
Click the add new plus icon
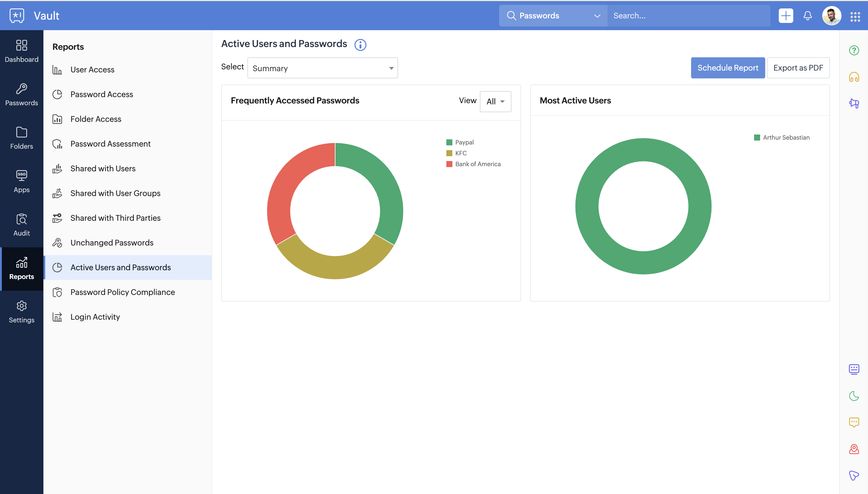pyautogui.click(x=786, y=16)
